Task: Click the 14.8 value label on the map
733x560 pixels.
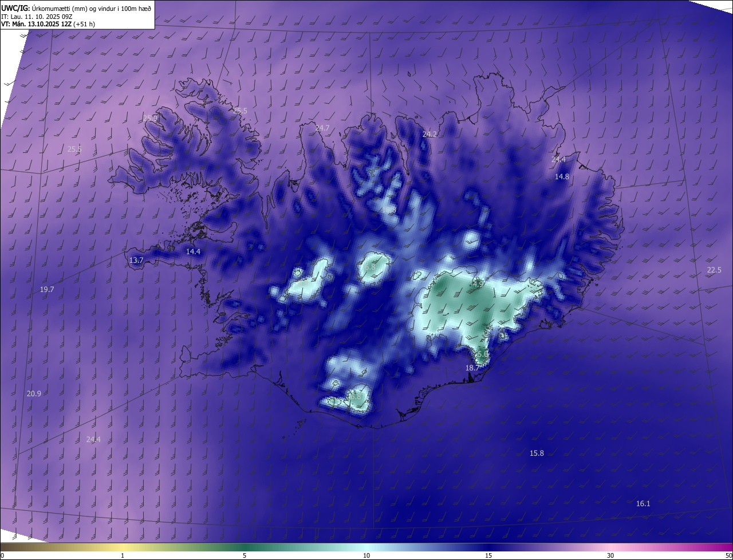Action: [562, 177]
